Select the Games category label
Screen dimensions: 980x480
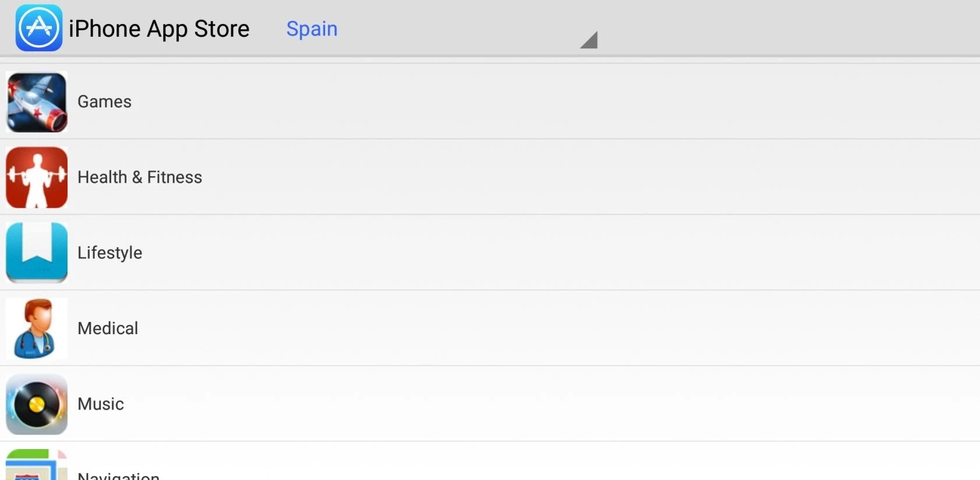pyautogui.click(x=104, y=101)
